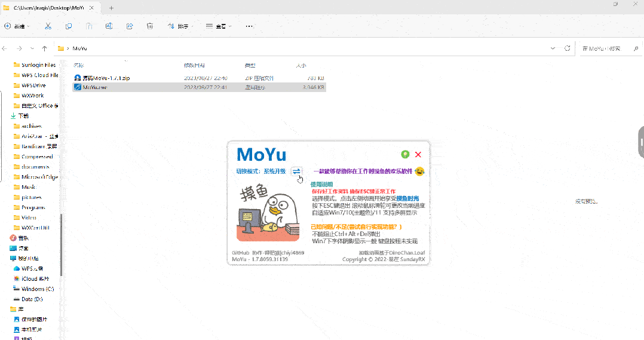
Task: Click the 使用说明 heading in MoYu
Action: click(321, 185)
